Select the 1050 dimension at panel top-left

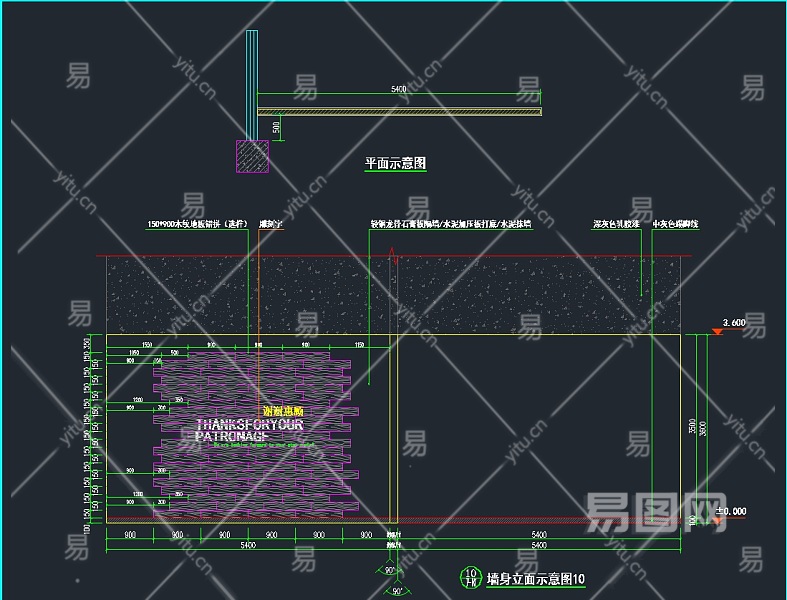134,353
